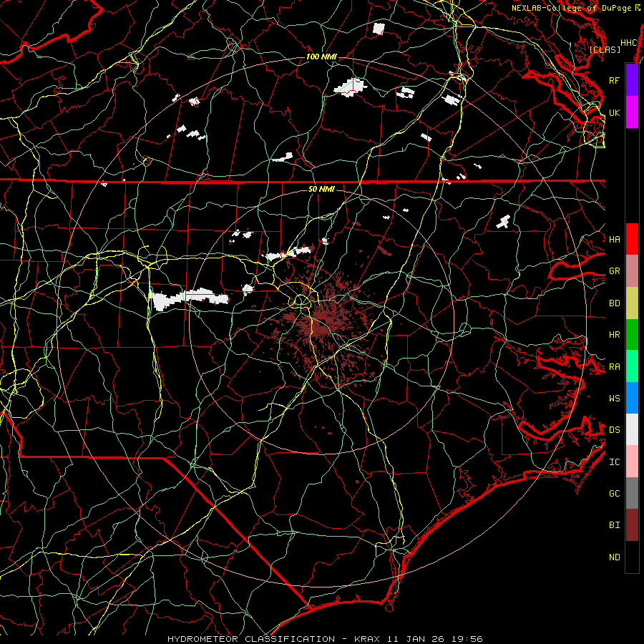Click the GR legend label
Image resolution: width=644 pixels, height=644 pixels.
(x=614, y=271)
